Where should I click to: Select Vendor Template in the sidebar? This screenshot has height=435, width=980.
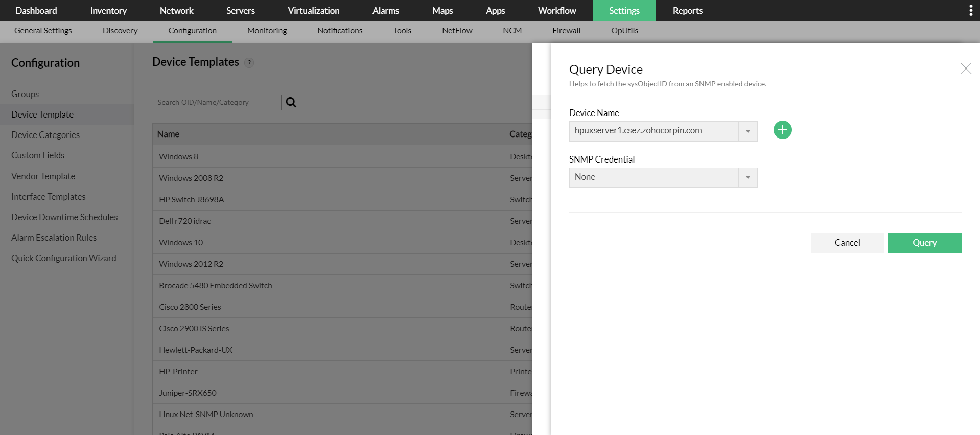[x=43, y=176]
